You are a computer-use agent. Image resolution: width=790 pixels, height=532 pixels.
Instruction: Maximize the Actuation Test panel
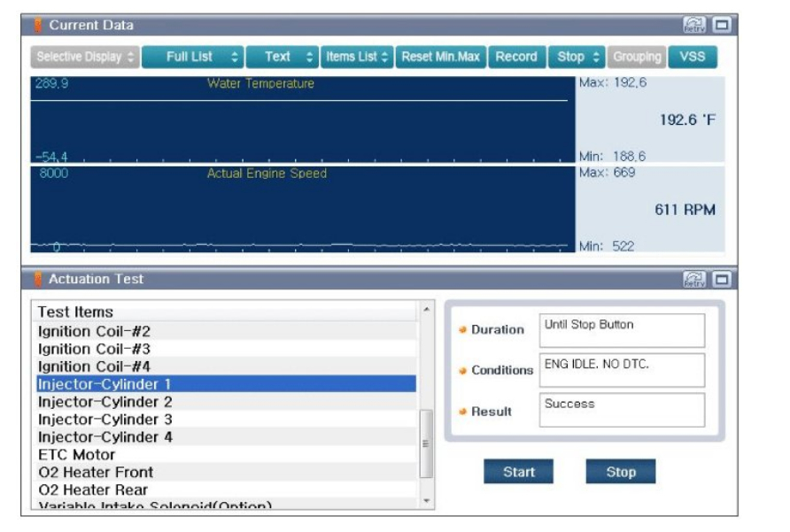722,279
